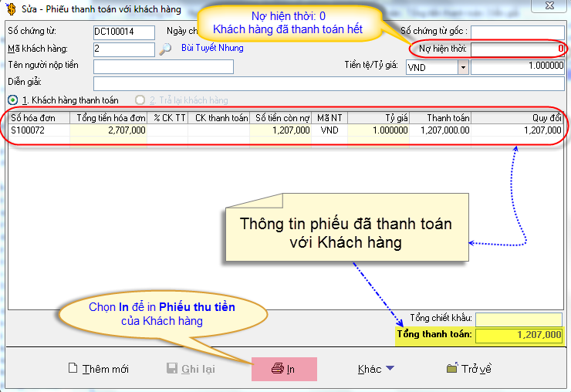Click Thêm mới new document button
This screenshot has height=392, width=571.
click(x=98, y=369)
